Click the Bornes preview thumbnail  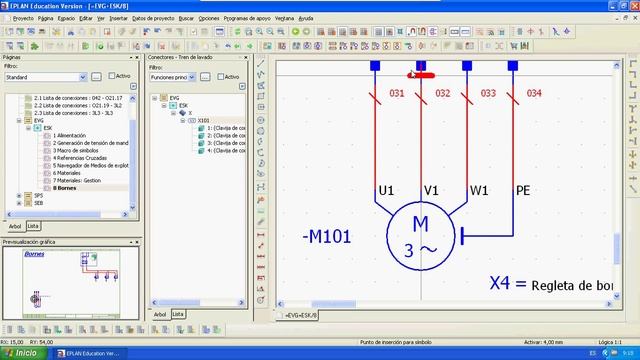point(71,284)
